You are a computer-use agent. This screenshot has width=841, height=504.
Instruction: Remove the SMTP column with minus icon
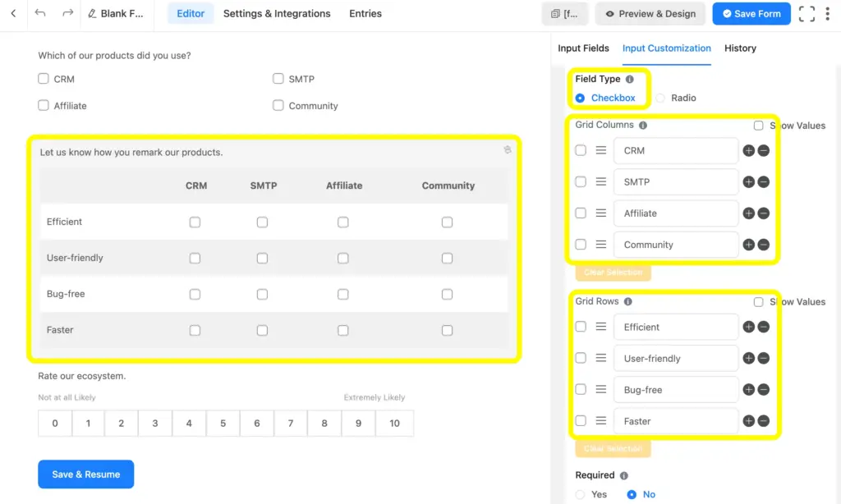tap(765, 181)
